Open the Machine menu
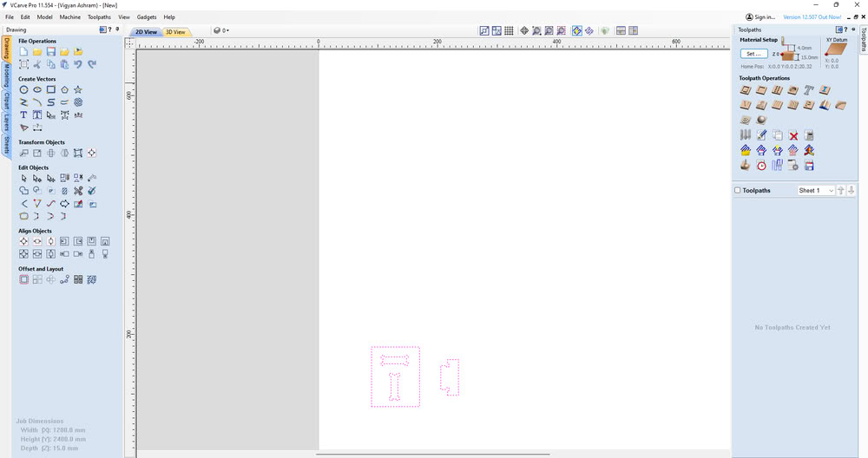The width and height of the screenshot is (868, 458). pos(70,17)
